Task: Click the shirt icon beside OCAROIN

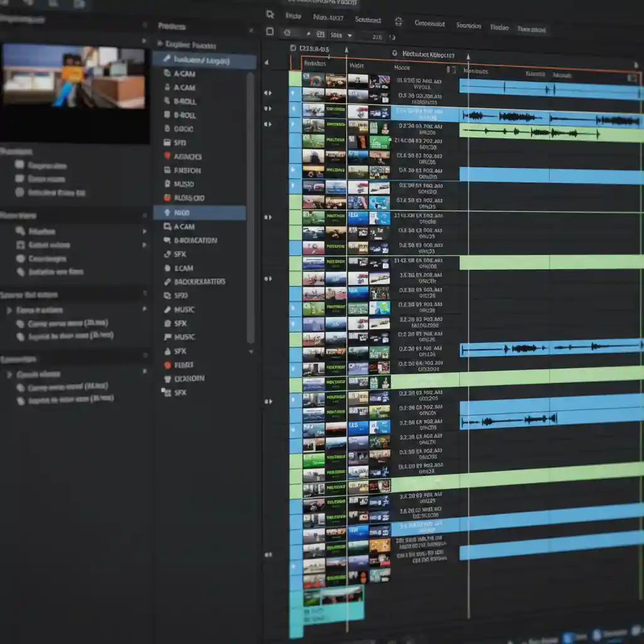Action: click(x=167, y=379)
